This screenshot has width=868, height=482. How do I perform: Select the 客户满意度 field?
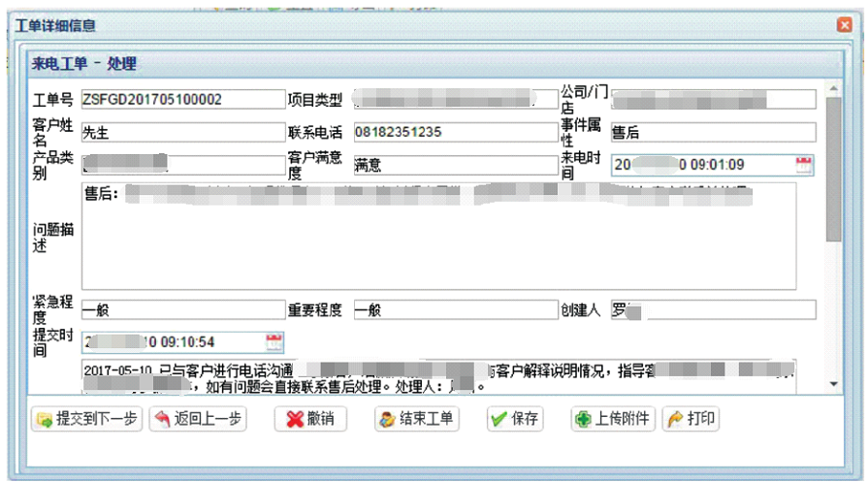tap(452, 165)
